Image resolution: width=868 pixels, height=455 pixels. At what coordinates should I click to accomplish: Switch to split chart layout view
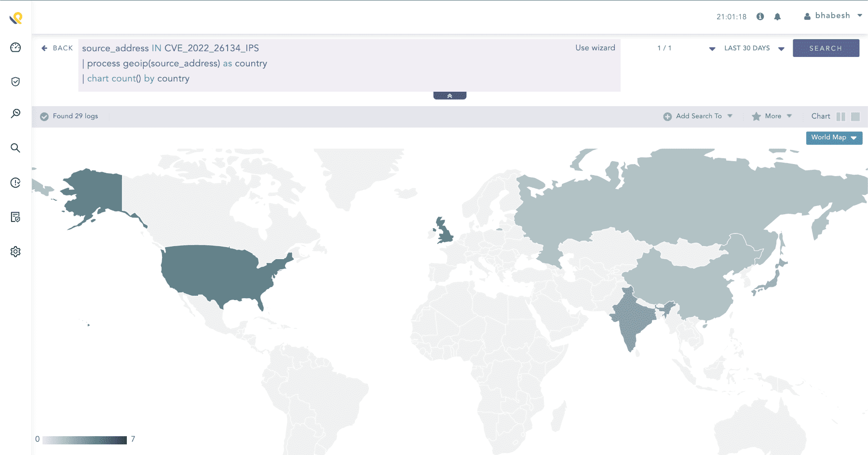(841, 116)
